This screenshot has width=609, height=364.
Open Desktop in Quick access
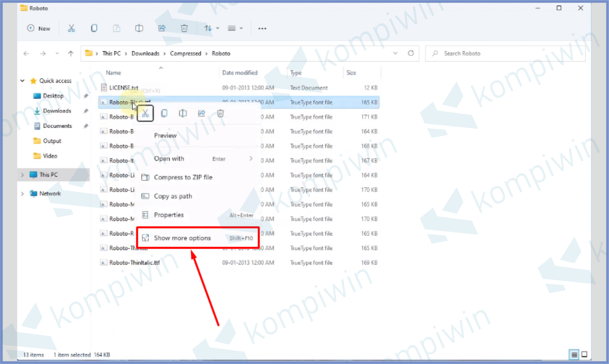pyautogui.click(x=53, y=96)
